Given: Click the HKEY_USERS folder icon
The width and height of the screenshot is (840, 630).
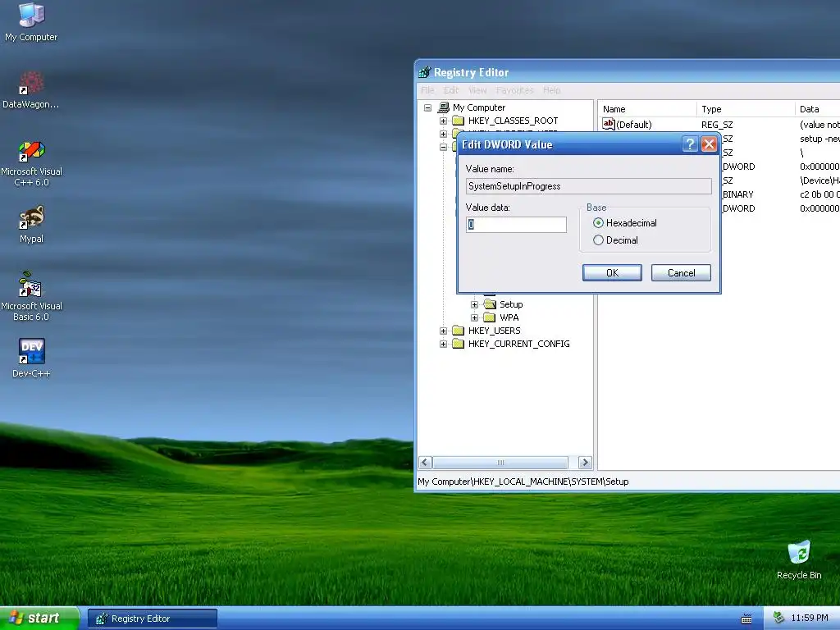Looking at the screenshot, I should pyautogui.click(x=458, y=331).
